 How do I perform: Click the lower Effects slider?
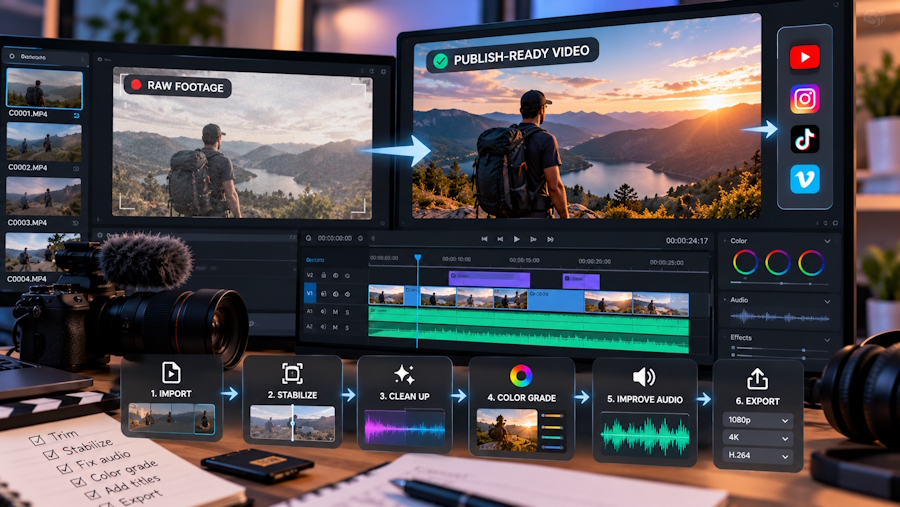point(781,357)
